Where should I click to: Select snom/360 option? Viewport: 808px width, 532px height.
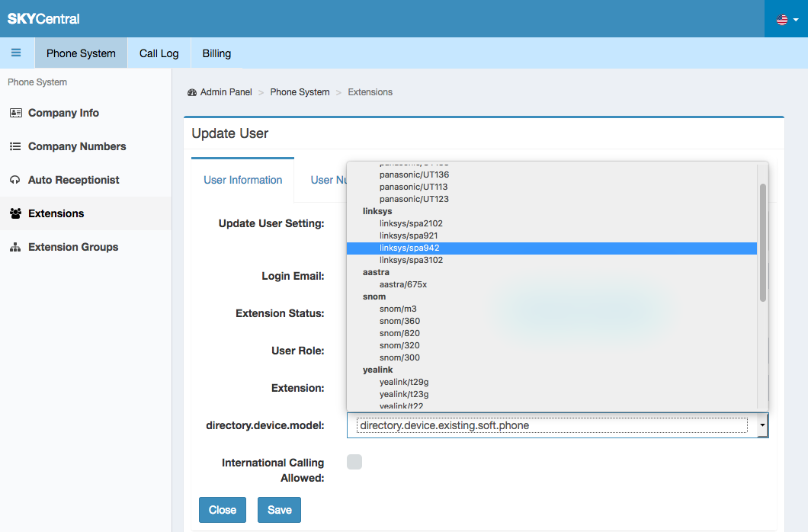point(552,321)
